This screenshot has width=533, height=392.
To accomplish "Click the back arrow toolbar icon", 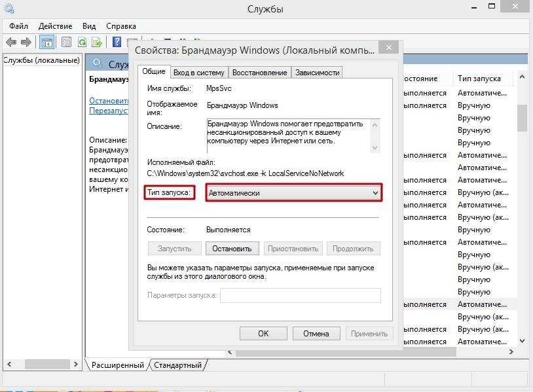I will (10, 43).
